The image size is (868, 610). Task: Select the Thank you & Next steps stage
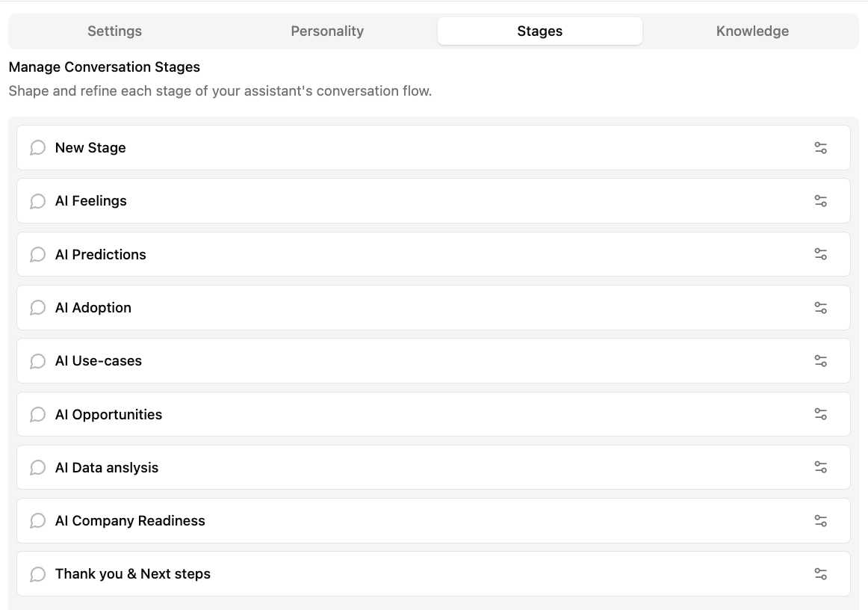(x=433, y=574)
